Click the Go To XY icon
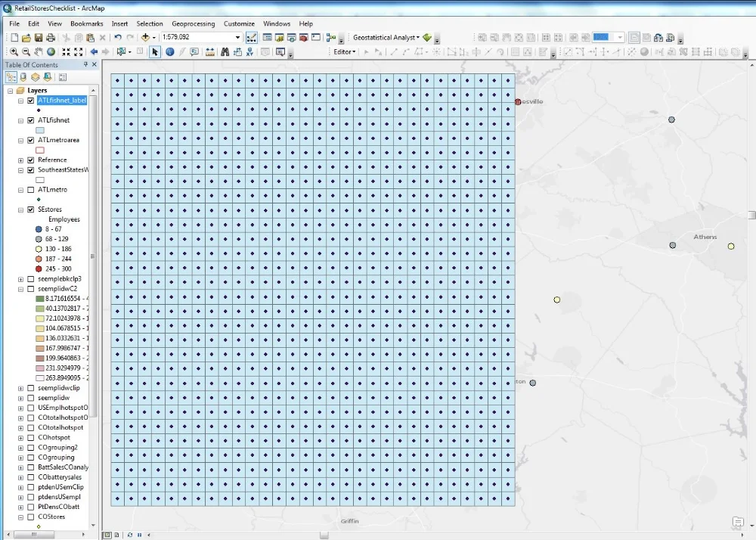The height and width of the screenshot is (540, 756). [x=249, y=51]
